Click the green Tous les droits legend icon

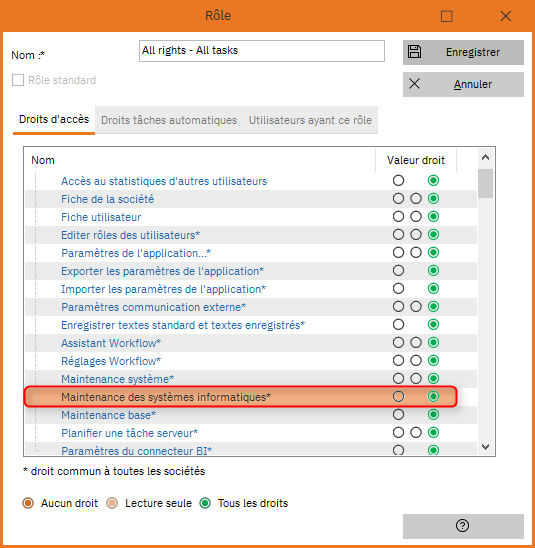(205, 503)
